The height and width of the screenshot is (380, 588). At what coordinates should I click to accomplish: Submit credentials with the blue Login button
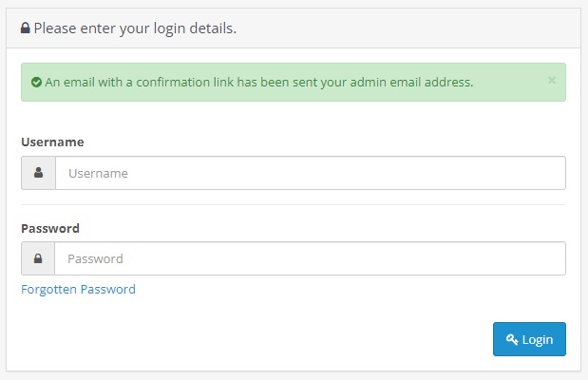(x=529, y=339)
